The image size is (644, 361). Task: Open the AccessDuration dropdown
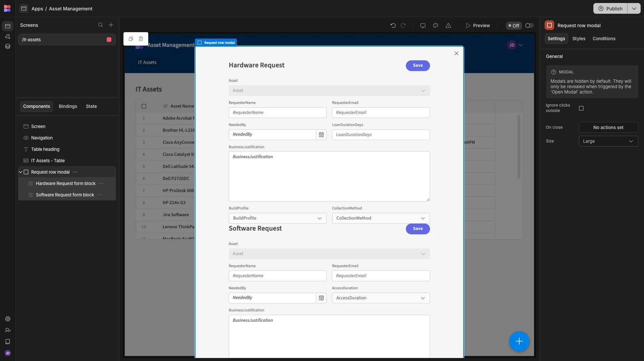pyautogui.click(x=381, y=298)
